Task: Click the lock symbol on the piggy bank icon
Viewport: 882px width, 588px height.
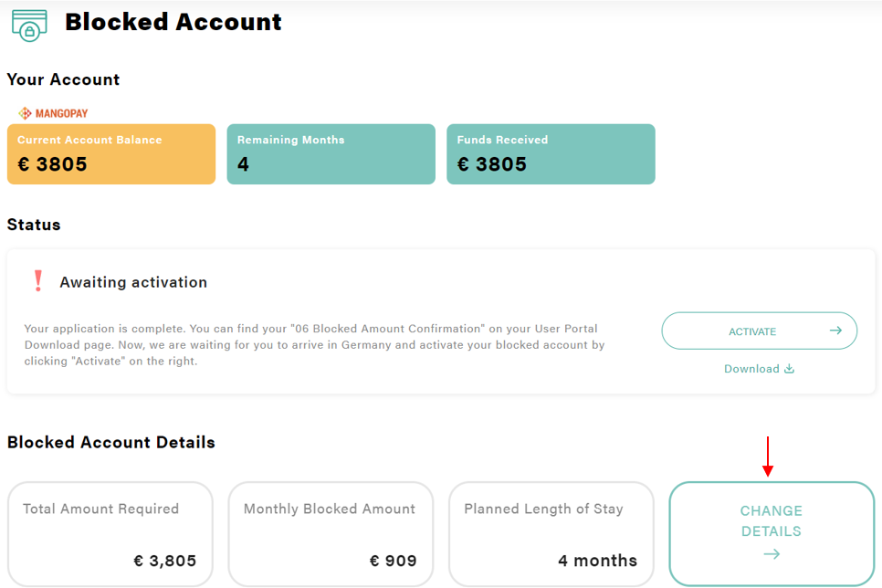Action: (30, 31)
